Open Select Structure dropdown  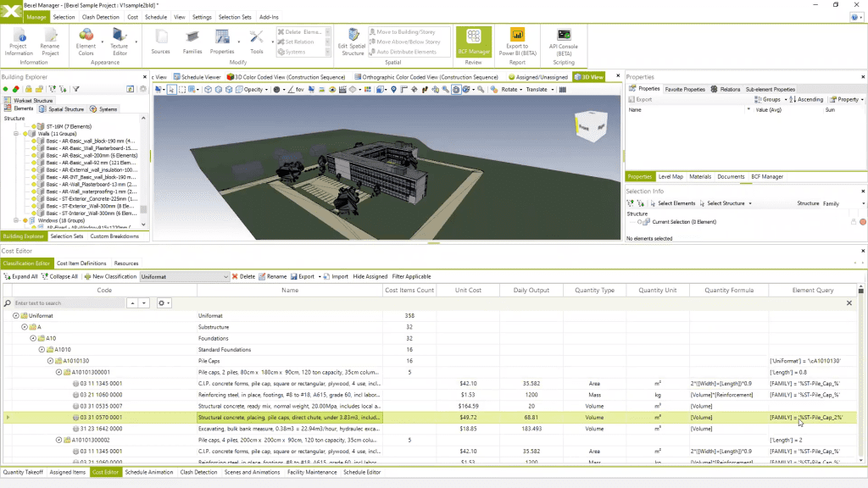pos(750,203)
